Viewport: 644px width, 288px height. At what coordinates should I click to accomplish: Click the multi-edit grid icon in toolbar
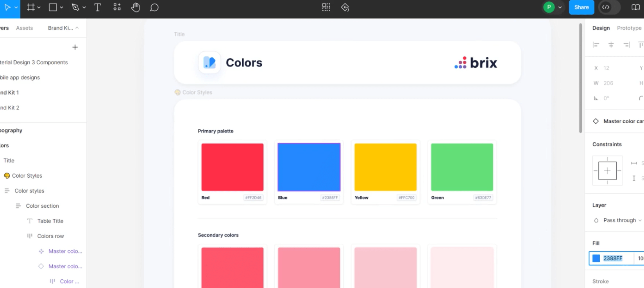coord(326,7)
